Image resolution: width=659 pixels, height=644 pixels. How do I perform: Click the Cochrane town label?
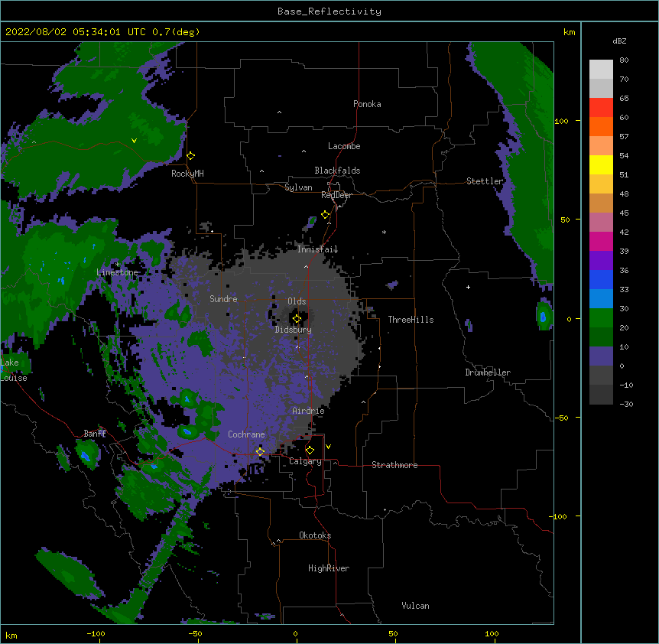click(246, 434)
